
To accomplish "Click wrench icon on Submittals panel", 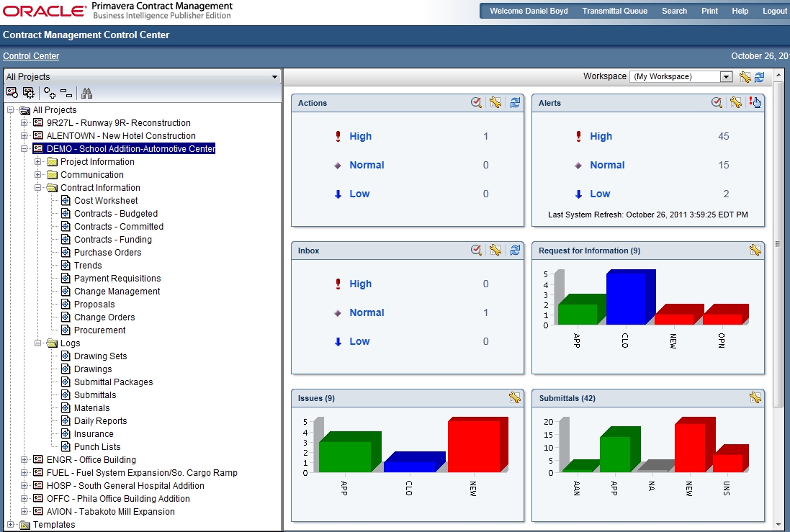I will (x=755, y=397).
